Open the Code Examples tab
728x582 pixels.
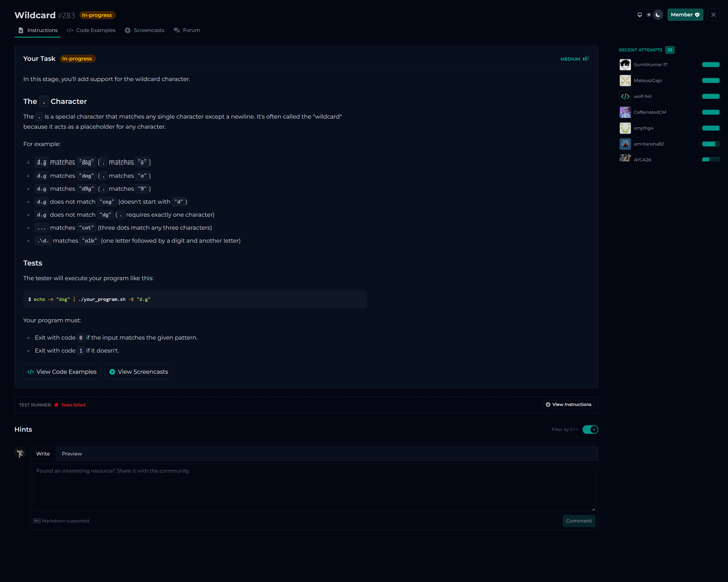91,30
